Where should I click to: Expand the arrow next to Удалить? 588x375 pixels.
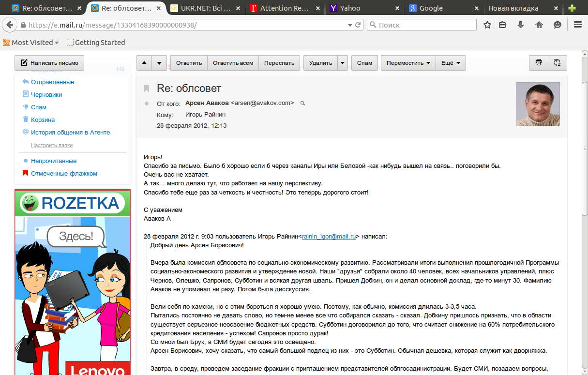point(343,63)
